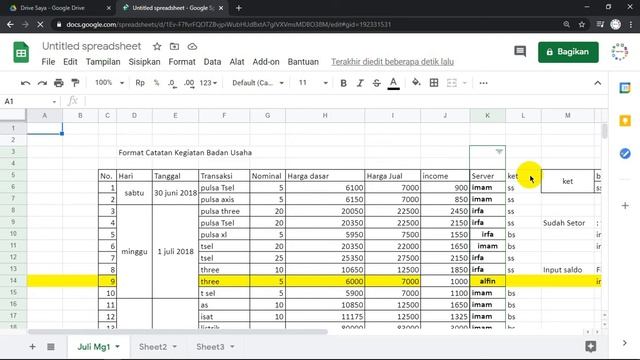Click the plus add-ons side panel icon
Screen dimensions: 640x360
(625, 206)
